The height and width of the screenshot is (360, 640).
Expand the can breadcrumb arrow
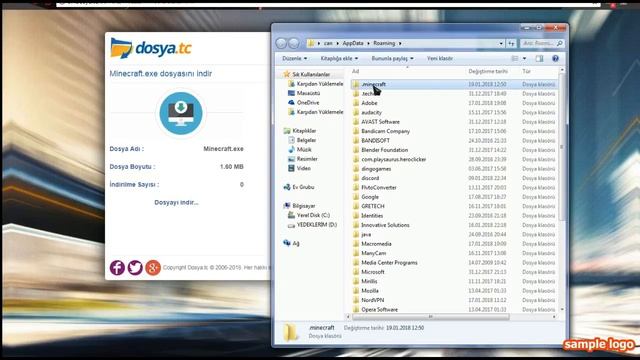[338, 43]
